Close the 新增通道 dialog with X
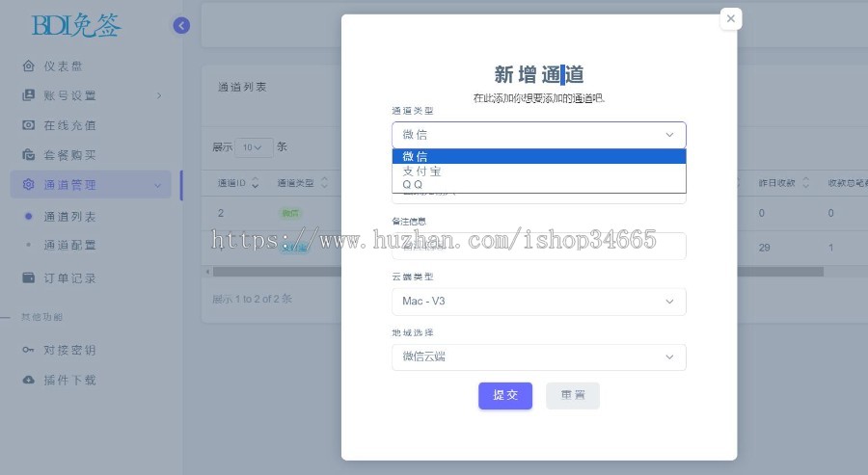 pyautogui.click(x=731, y=19)
